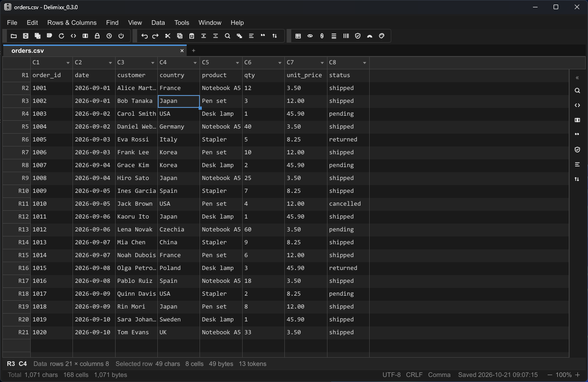This screenshot has width=588, height=382.
Task: Open the C5 column dropdown arrow
Action: click(238, 62)
